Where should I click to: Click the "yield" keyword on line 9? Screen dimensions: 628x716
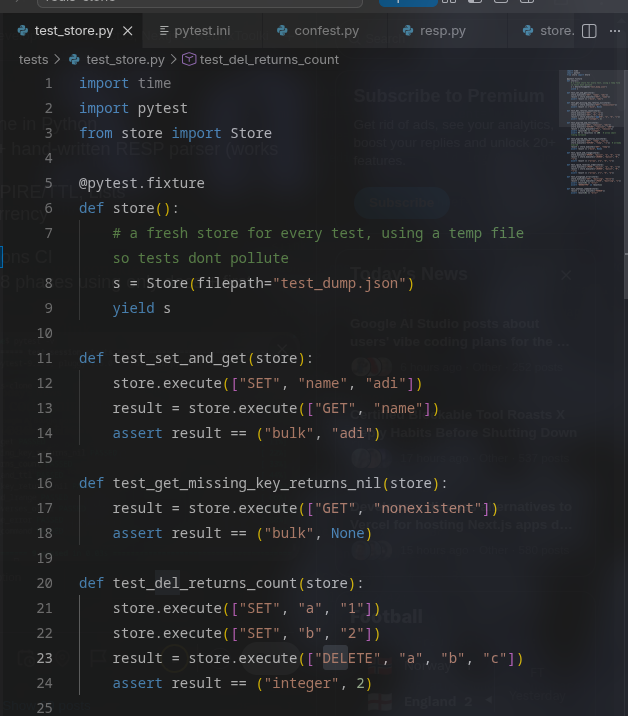point(133,309)
